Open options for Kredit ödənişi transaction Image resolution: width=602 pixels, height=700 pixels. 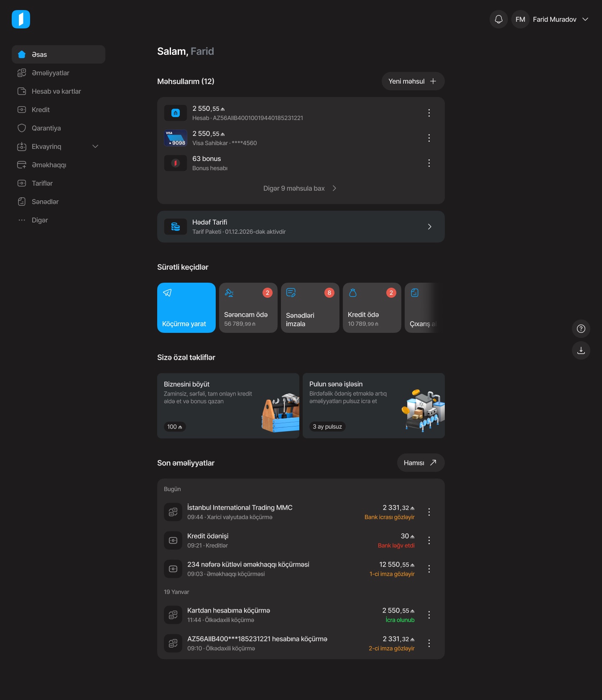429,540
